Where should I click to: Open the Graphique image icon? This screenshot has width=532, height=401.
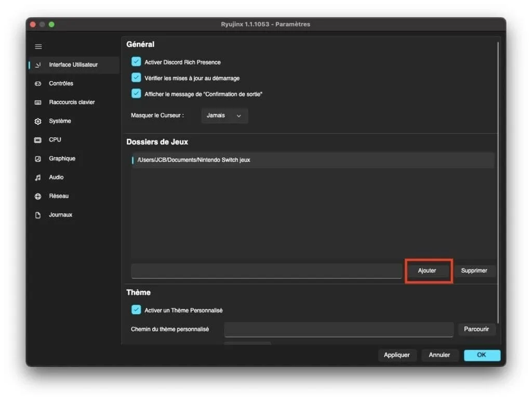pos(38,159)
